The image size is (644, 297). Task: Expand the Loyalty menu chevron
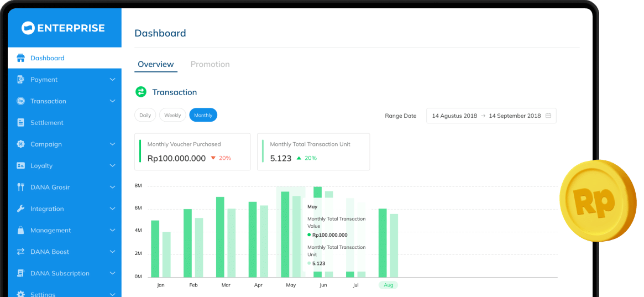(113, 165)
